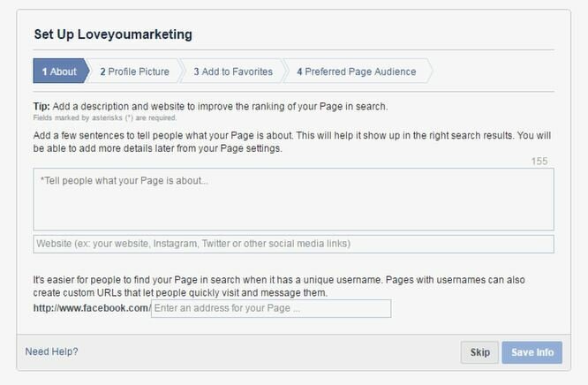Click the 'Add a few sentences' instruction paragraph
588x385 pixels.
tap(292, 142)
